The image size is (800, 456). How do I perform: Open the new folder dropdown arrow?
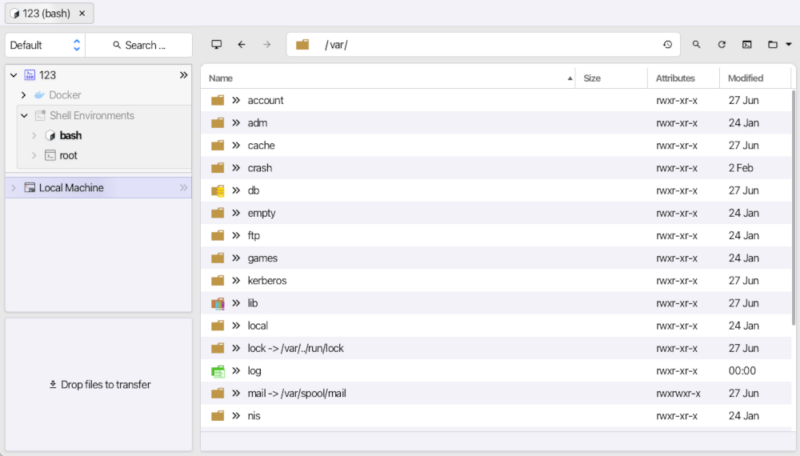tap(789, 45)
